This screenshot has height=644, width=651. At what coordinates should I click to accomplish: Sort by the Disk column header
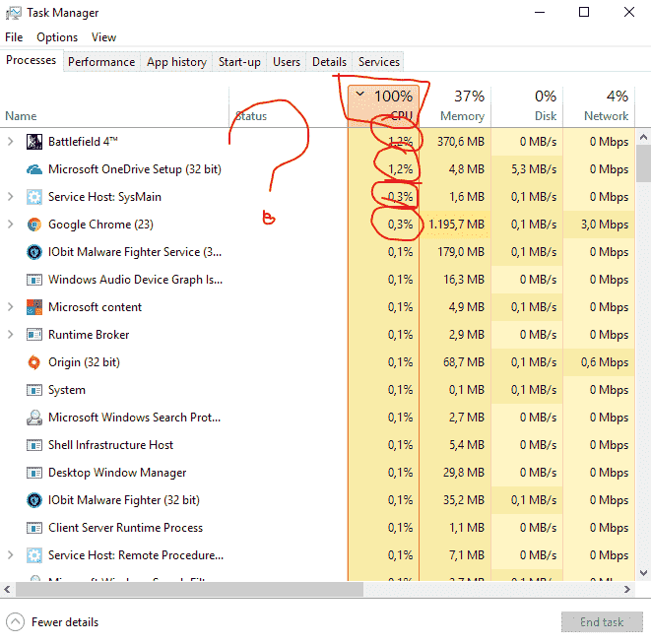pyautogui.click(x=527, y=106)
